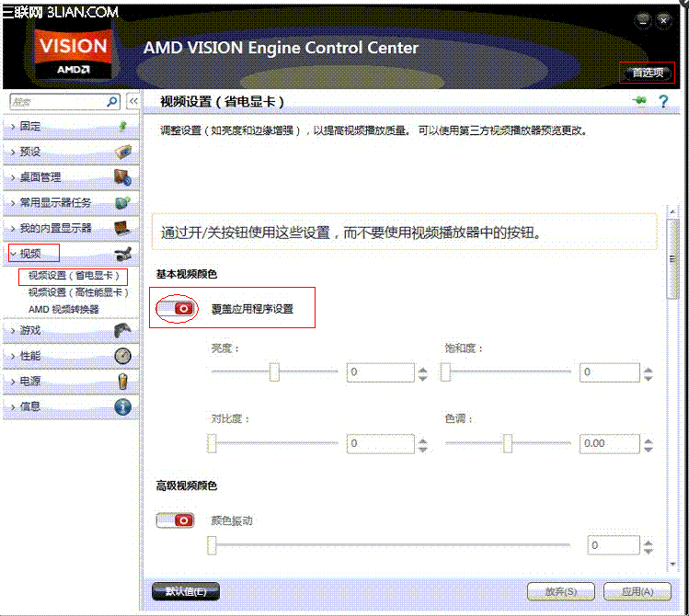Increase 亮度 with stepper up arrow
This screenshot has width=689, height=616.
click(422, 370)
